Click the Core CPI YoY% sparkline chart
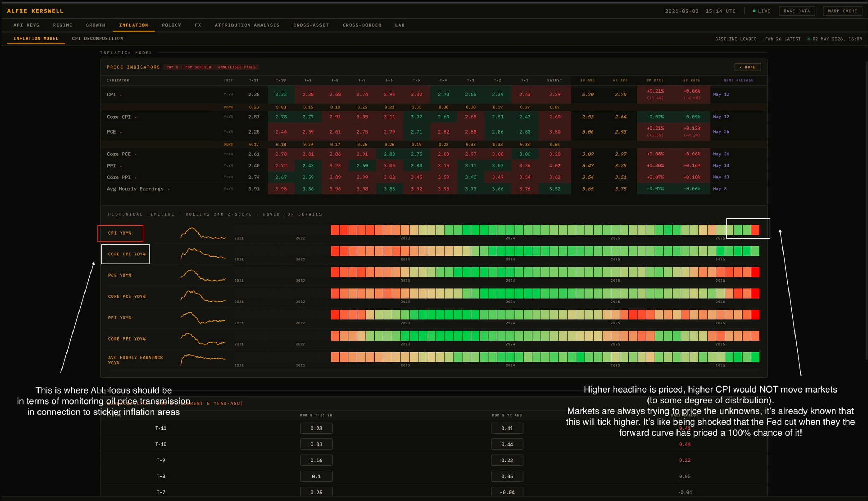The image size is (868, 501). tap(203, 254)
